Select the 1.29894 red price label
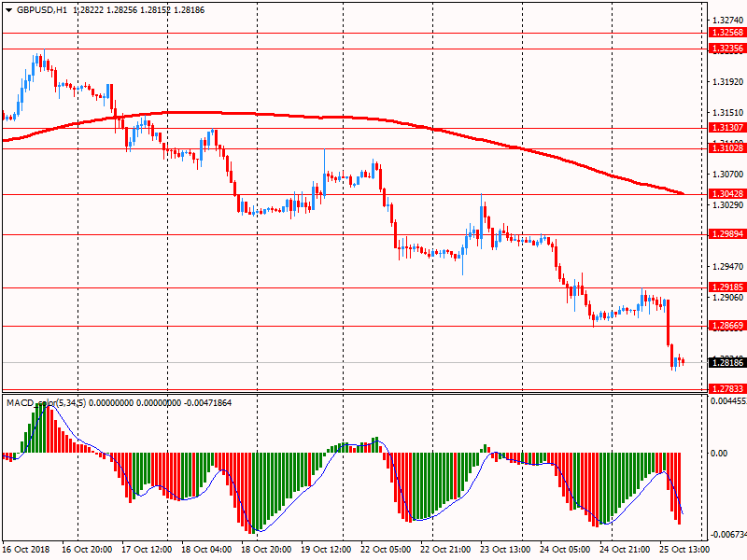Viewport: 747px width, 560px height. click(x=726, y=234)
